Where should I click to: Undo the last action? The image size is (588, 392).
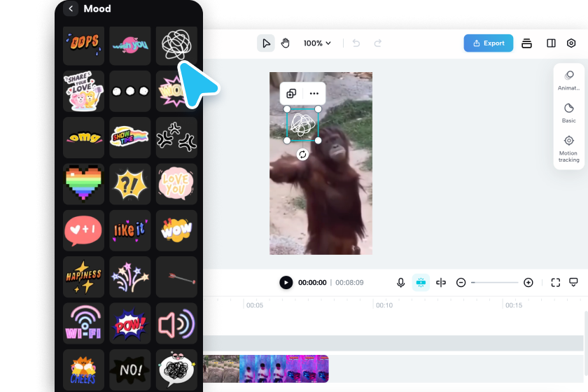pos(356,43)
